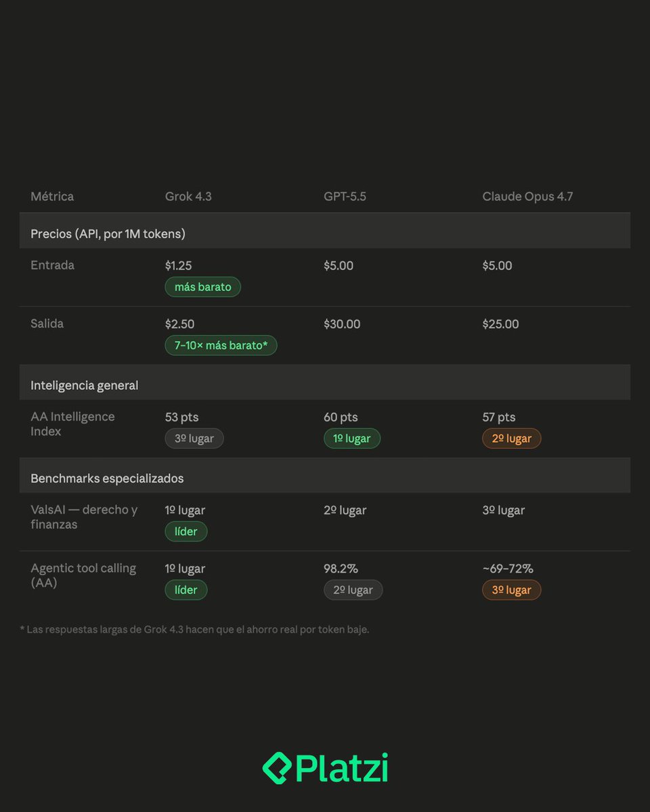Click the footnote about Grok 4.3 long responses
The width and height of the screenshot is (650, 812).
click(x=194, y=629)
